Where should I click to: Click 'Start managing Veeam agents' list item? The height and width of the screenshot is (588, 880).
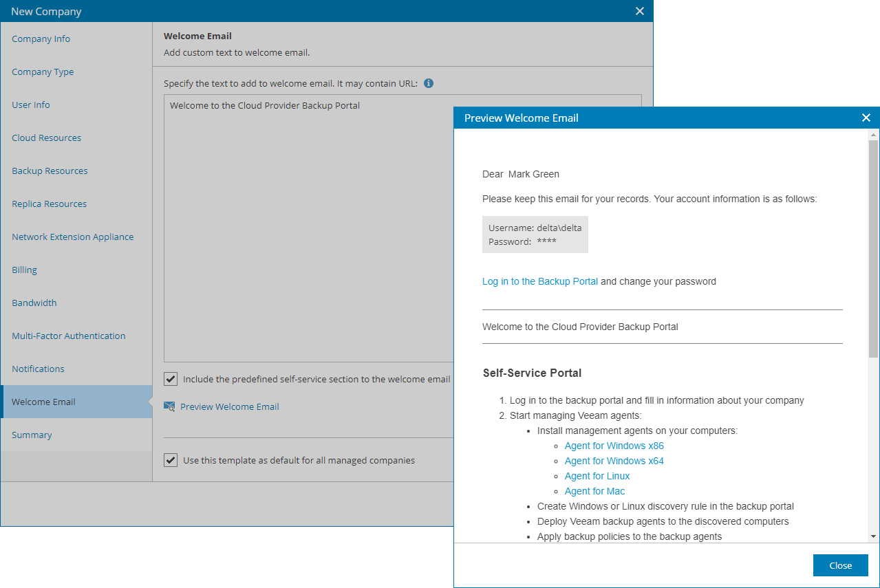[576, 415]
